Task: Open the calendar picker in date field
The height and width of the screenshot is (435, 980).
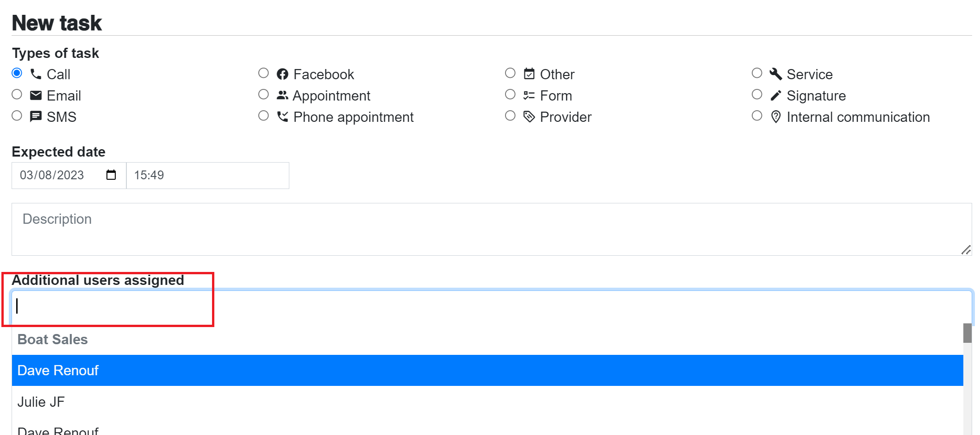Action: click(x=111, y=175)
